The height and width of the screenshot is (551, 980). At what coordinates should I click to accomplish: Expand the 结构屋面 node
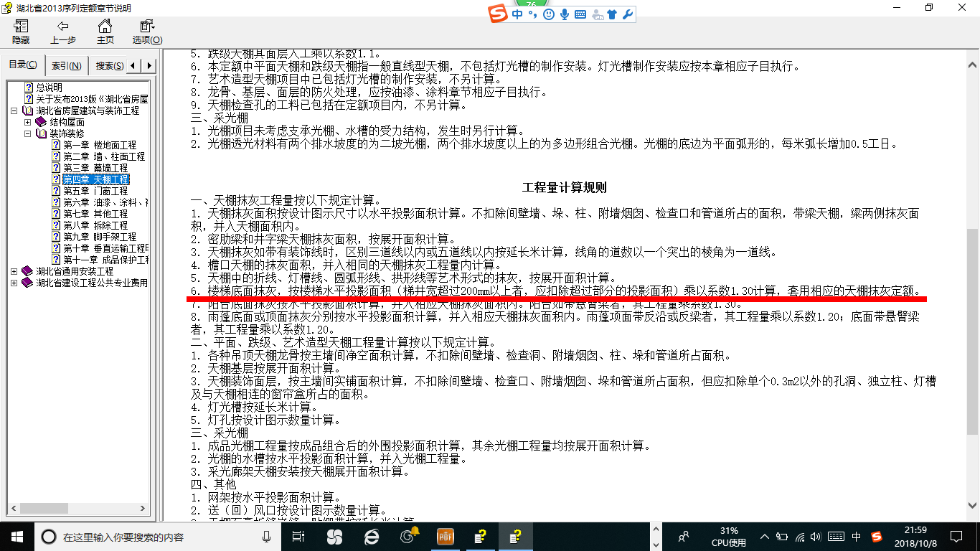[27, 123]
